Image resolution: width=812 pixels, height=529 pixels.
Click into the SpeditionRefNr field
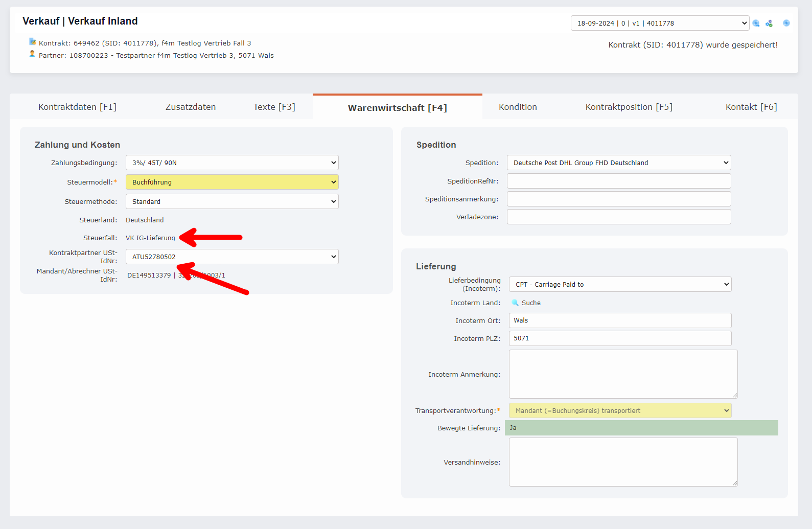(619, 181)
